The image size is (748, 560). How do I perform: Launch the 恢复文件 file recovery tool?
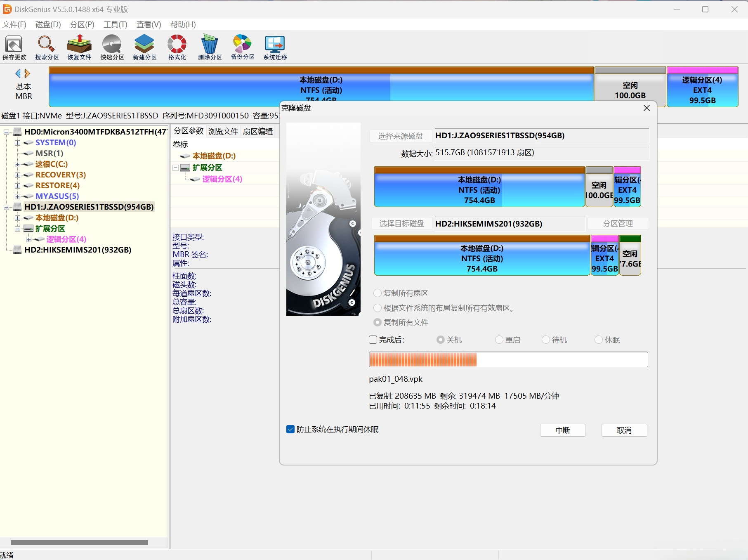(79, 47)
